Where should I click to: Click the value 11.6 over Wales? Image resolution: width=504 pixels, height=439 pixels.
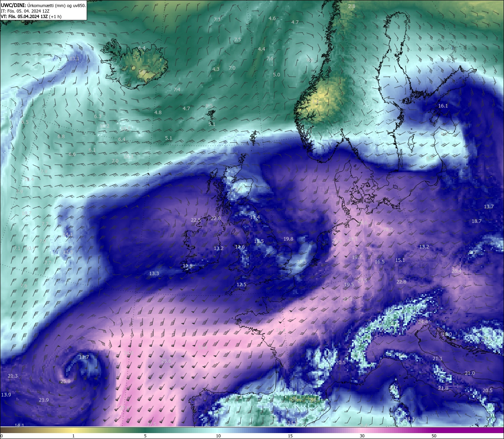coord(240,247)
